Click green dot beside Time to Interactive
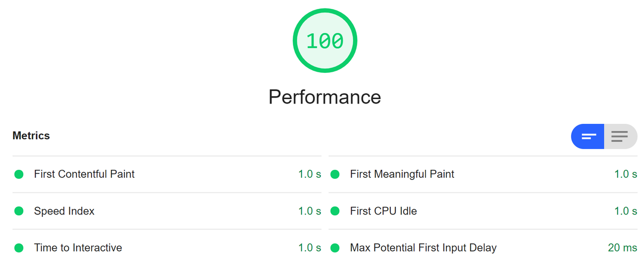 [19, 248]
